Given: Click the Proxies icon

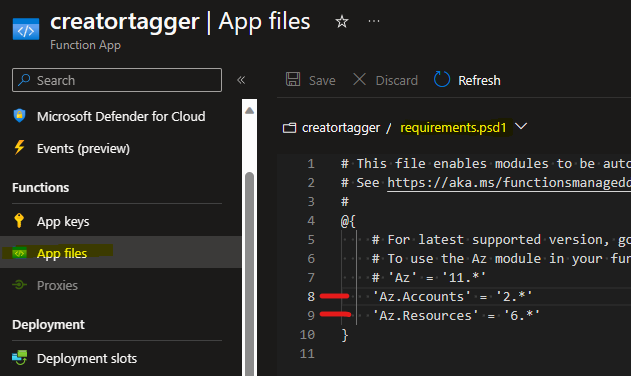Looking at the screenshot, I should (19, 285).
